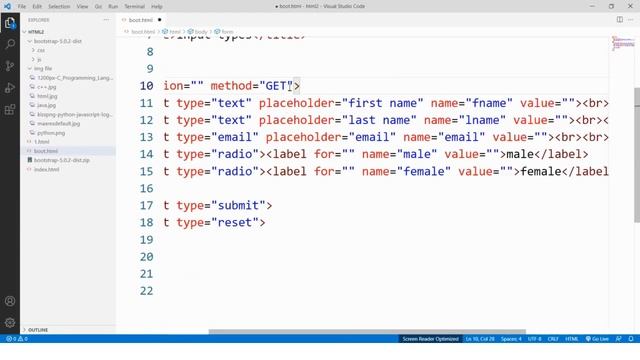Screen dimensions: 640x360
Task: Click the unsaved dot on boot.html tab
Action: 159,20
